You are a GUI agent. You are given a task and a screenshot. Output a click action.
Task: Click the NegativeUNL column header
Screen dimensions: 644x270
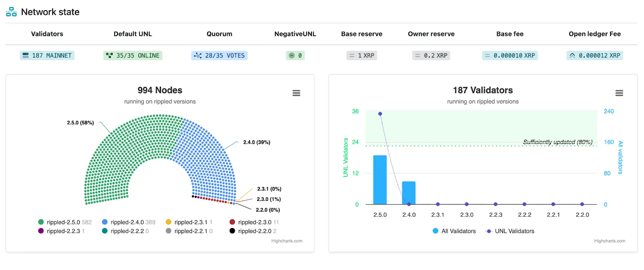295,34
